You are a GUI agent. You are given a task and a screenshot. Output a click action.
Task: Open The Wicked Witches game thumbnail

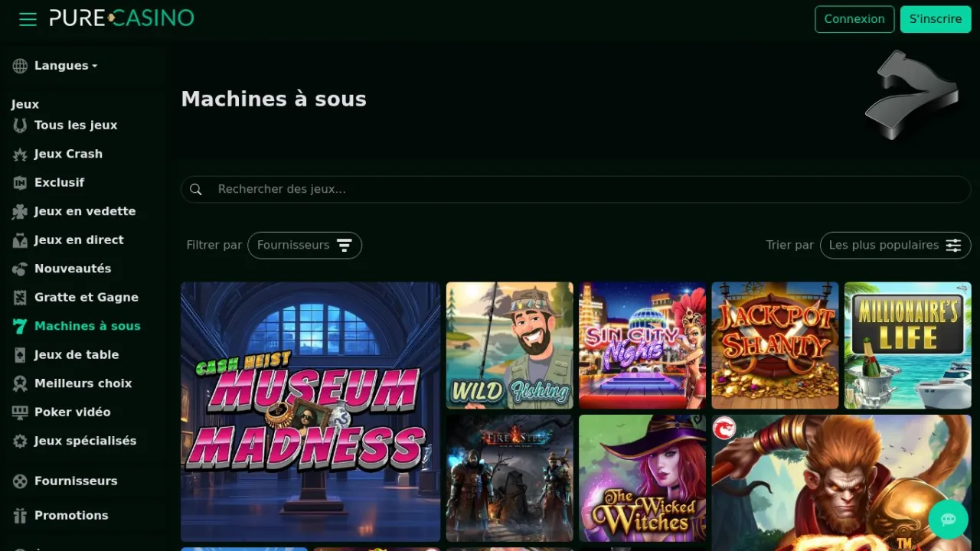click(642, 478)
